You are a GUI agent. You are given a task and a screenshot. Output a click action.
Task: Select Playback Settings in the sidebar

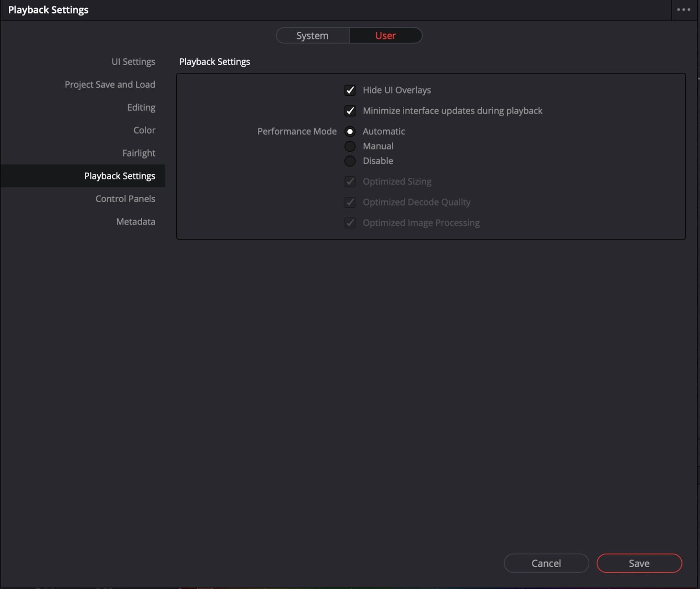pos(119,175)
